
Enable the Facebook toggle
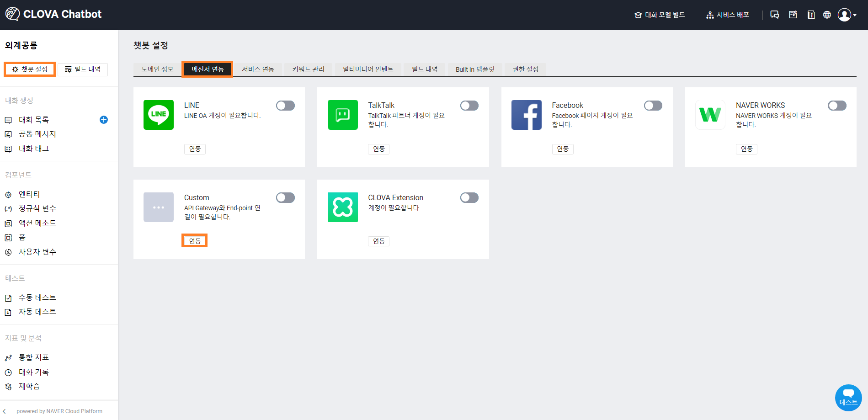pos(653,106)
